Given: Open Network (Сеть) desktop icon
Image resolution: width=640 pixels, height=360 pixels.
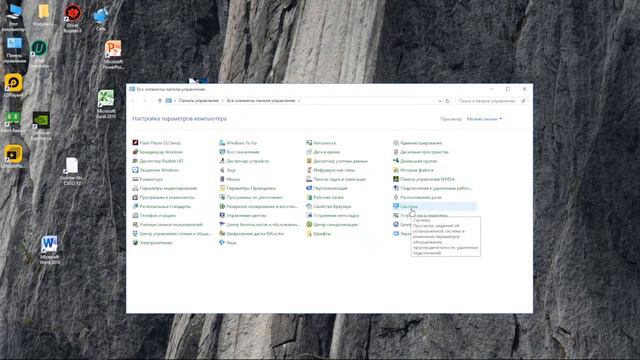Looking at the screenshot, I should tap(101, 19).
